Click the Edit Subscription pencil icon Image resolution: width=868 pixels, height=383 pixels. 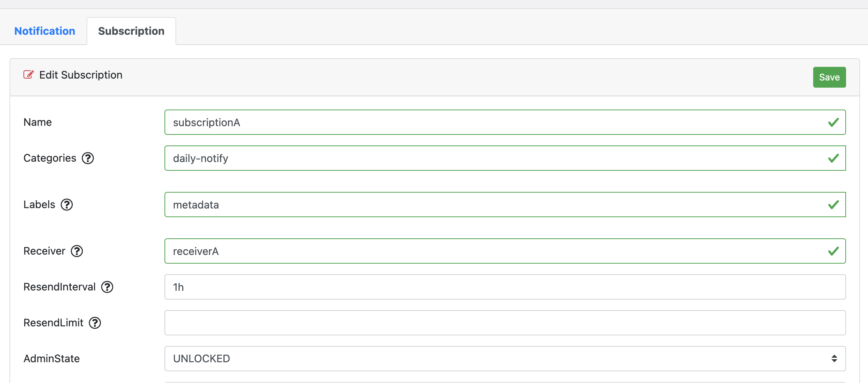(x=28, y=75)
